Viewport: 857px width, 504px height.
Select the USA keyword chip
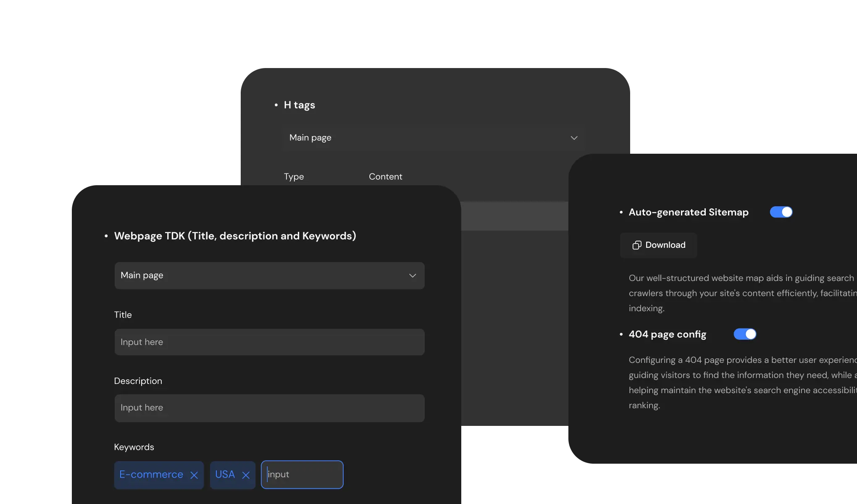click(225, 475)
